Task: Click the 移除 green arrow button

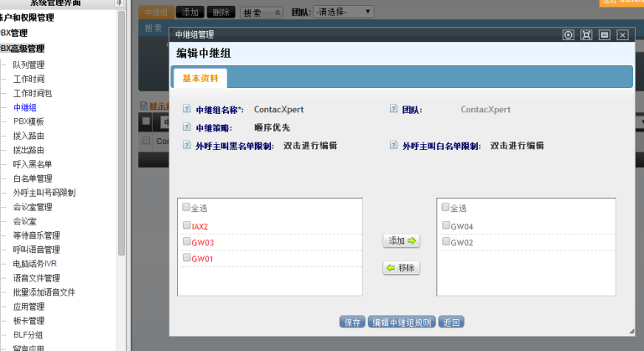Action: click(x=402, y=268)
